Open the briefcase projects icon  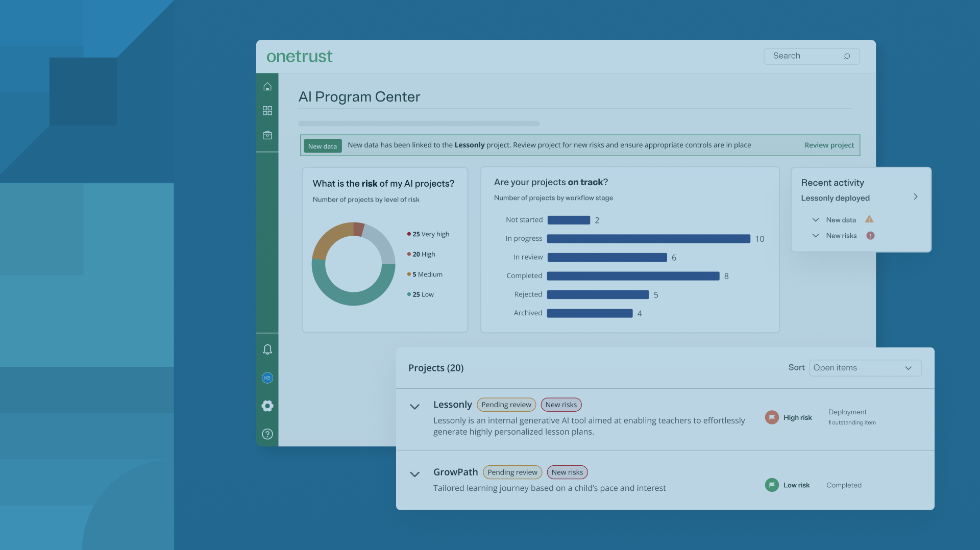(x=267, y=135)
